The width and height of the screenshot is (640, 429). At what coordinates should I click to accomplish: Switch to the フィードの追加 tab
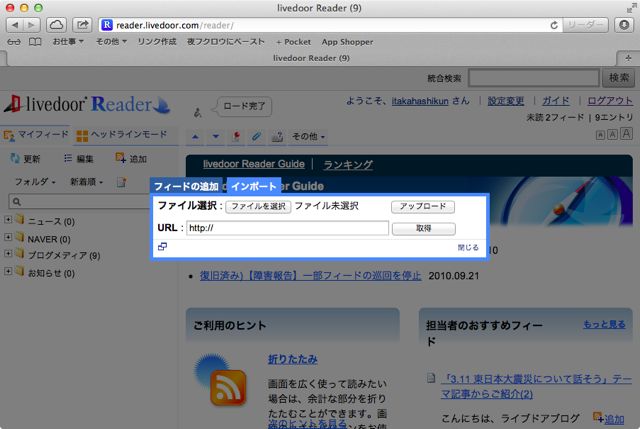coord(186,187)
